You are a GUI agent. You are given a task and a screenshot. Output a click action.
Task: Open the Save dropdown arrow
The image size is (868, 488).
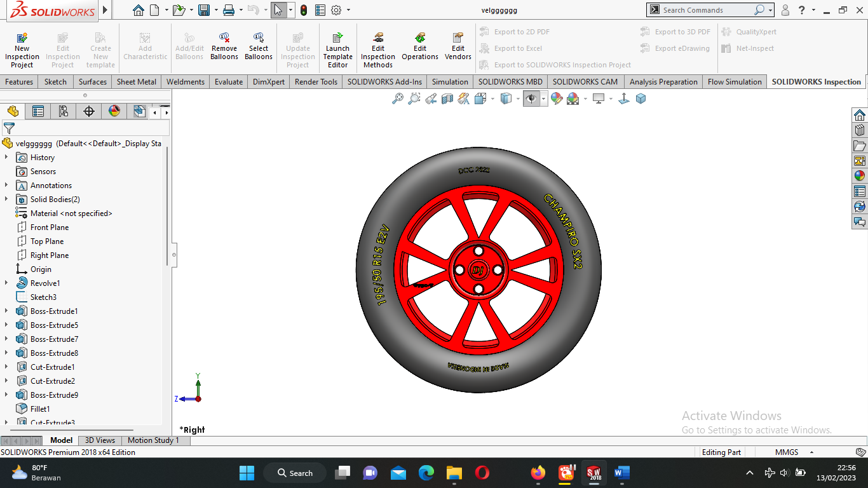pos(215,10)
